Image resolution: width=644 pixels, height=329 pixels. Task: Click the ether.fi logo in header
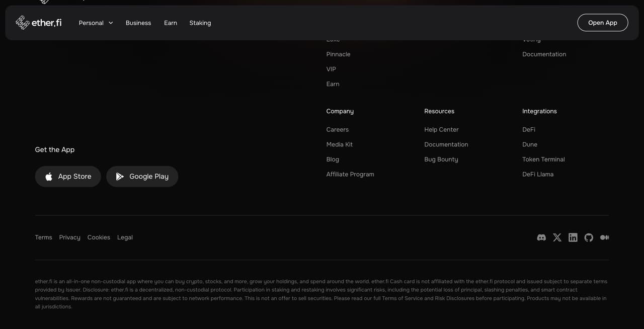tap(39, 23)
